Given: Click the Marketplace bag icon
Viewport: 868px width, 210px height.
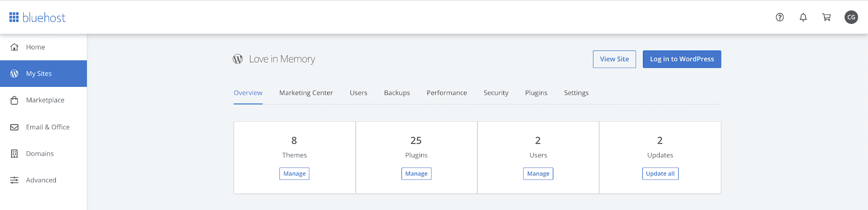Looking at the screenshot, I should coord(15,100).
